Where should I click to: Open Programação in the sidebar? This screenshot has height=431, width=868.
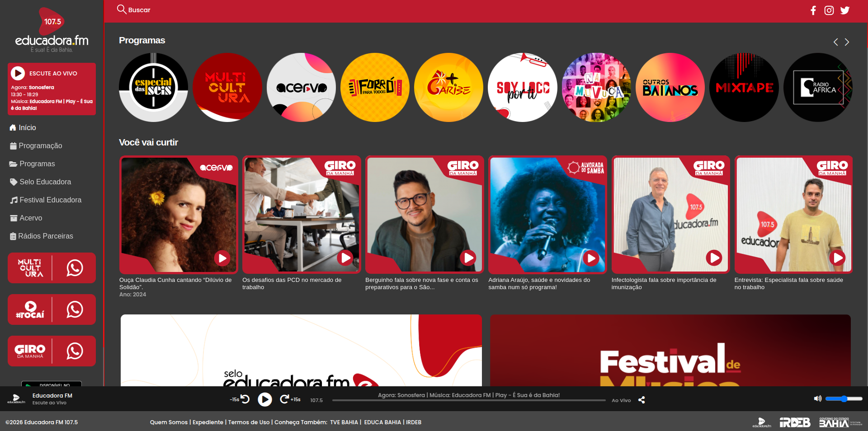[x=36, y=146]
